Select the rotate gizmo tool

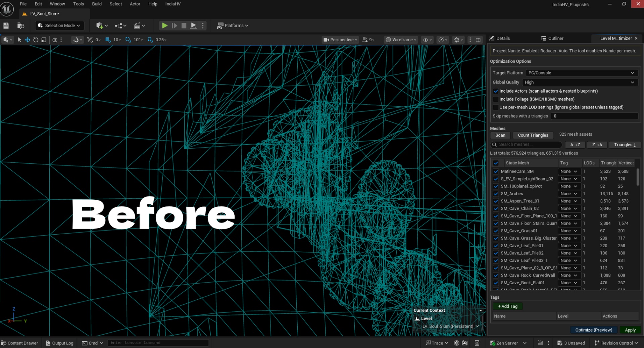point(36,40)
